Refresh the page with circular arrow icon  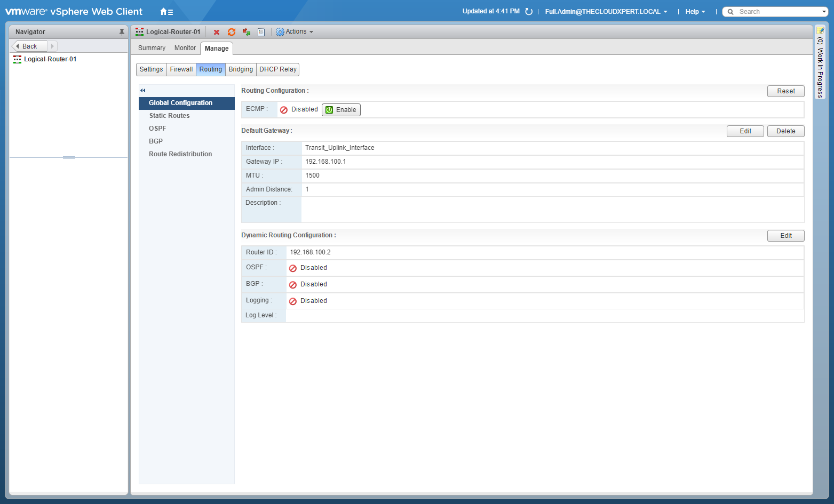pyautogui.click(x=529, y=12)
